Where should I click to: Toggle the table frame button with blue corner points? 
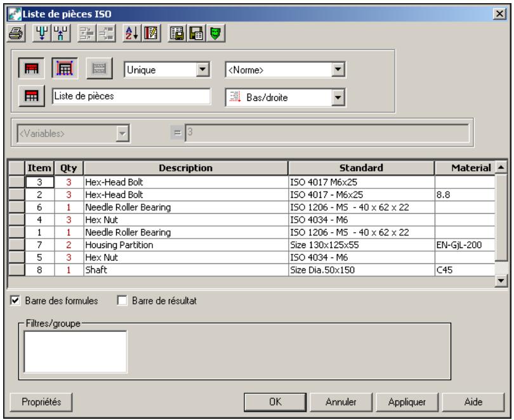(65, 69)
